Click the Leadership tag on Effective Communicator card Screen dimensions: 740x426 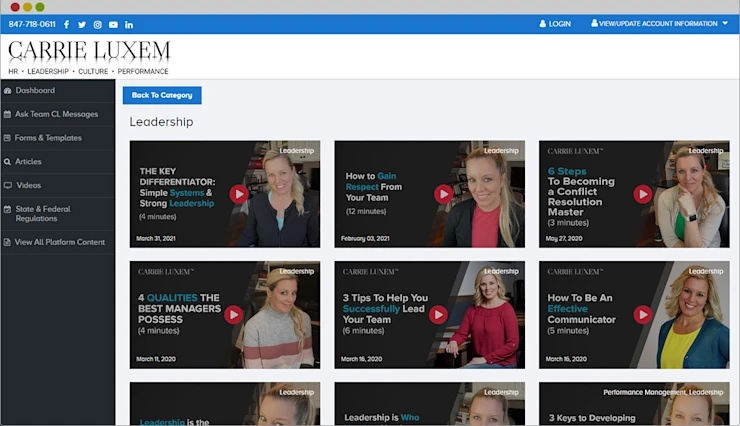(x=706, y=271)
